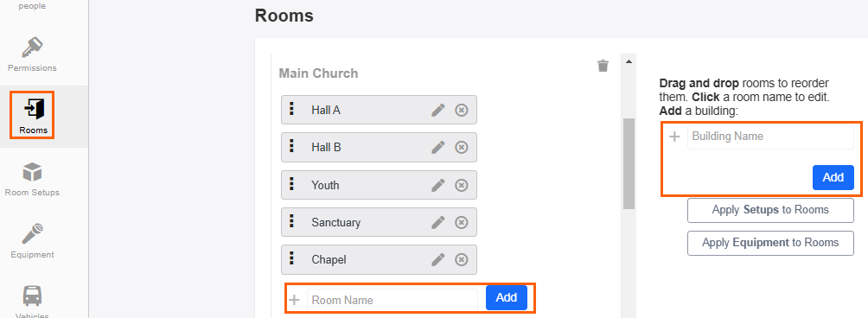The width and height of the screenshot is (868, 318).
Task: Click Apply Equipment to Rooms
Action: click(x=770, y=243)
